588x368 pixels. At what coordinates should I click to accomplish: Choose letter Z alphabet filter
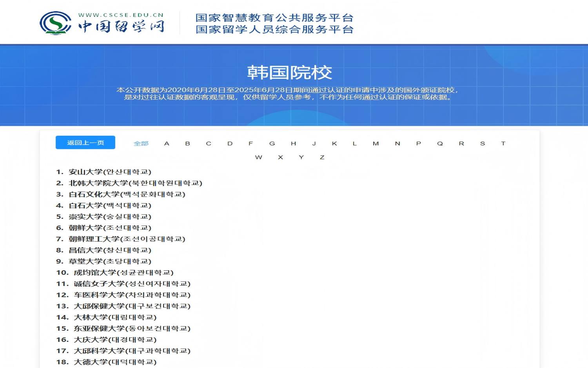322,157
